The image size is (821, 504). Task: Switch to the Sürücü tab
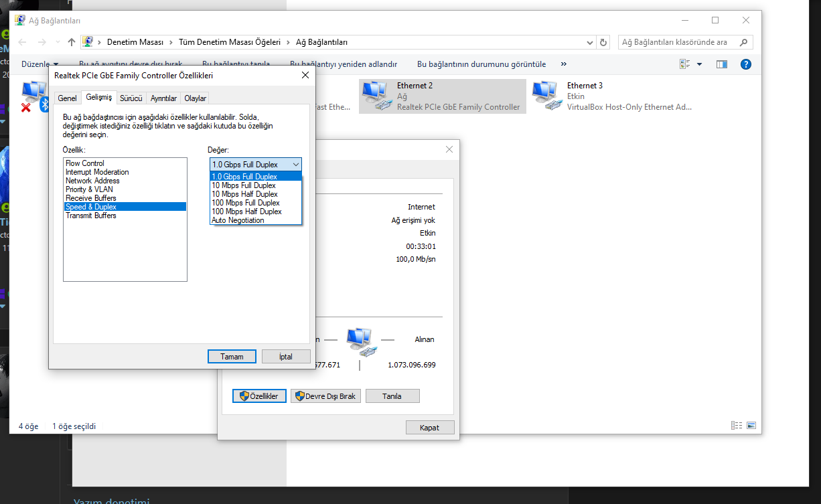click(x=131, y=98)
